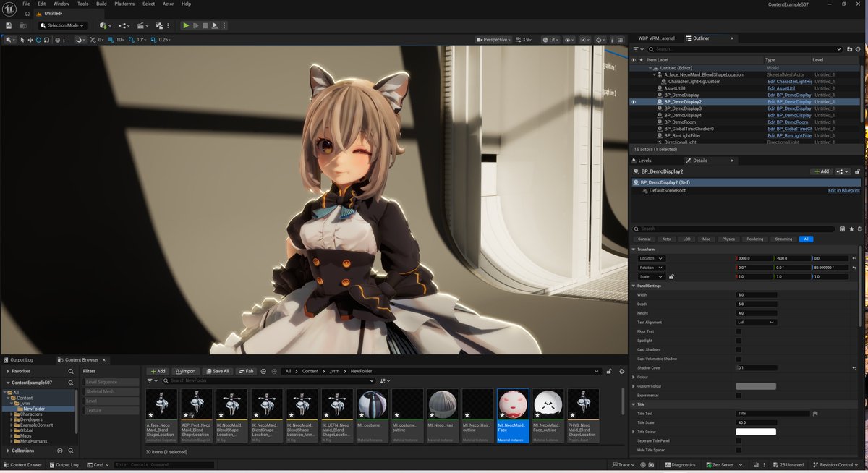Click the Save All button
The height and width of the screenshot is (473, 868).
[x=217, y=371]
